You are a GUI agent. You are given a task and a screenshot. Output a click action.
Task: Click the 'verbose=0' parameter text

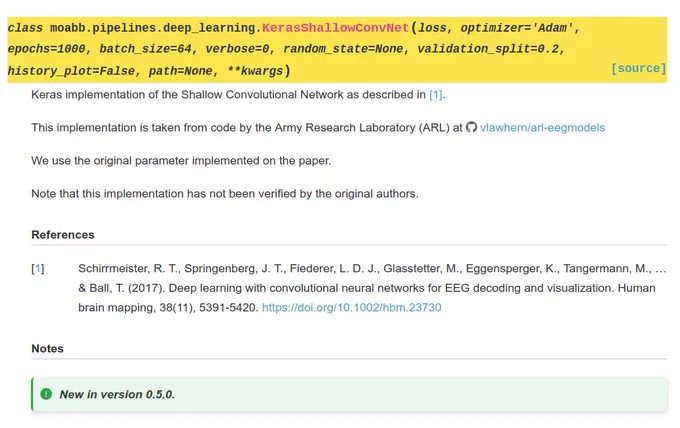pos(237,49)
